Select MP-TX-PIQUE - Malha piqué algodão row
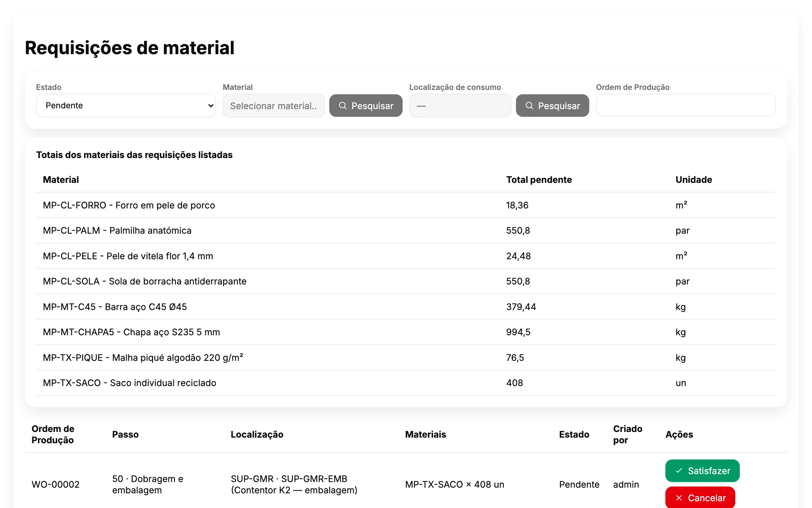The image size is (812, 508). pos(406,357)
